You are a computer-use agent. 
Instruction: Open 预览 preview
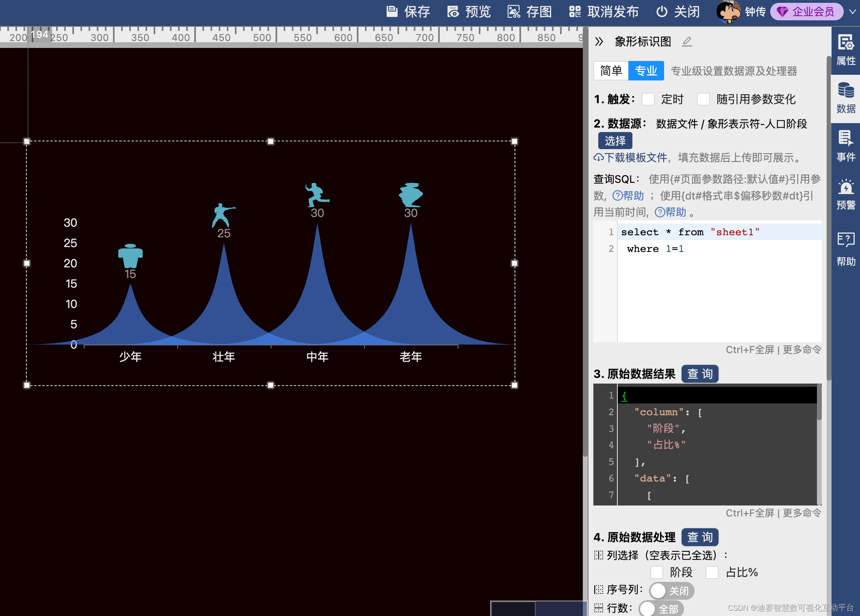(x=469, y=12)
